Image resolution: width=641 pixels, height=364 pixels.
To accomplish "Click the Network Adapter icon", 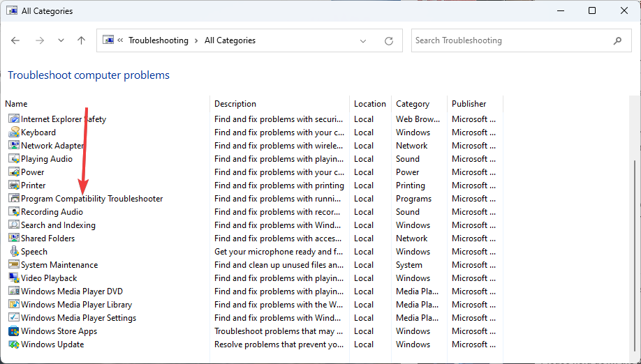I will point(14,146).
